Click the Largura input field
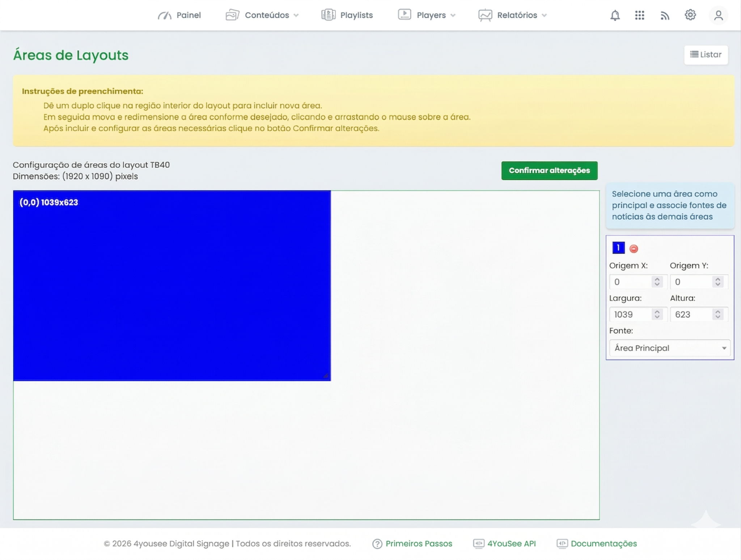741x560 pixels. point(631,315)
